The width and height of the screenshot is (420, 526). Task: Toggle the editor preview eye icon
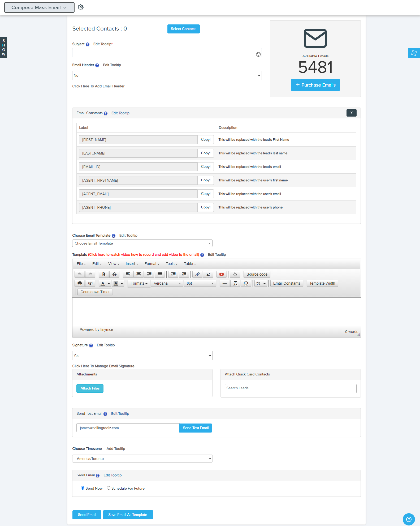[90, 283]
